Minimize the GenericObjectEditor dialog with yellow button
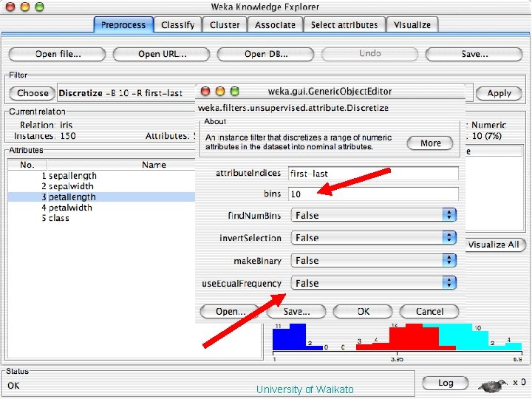The height and width of the screenshot is (399, 532). pyautogui.click(x=220, y=91)
